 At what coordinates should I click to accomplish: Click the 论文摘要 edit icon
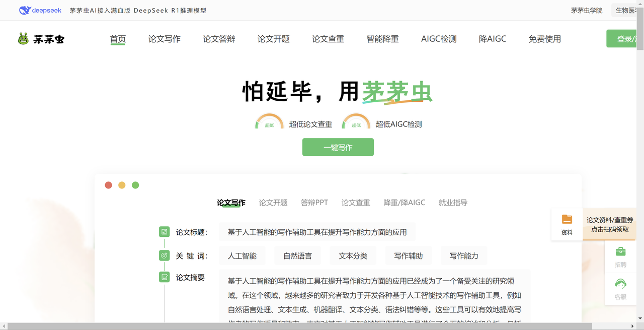click(164, 277)
